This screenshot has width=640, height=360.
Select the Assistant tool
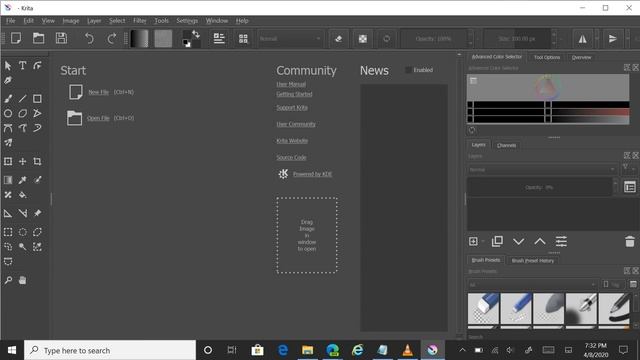click(8, 213)
